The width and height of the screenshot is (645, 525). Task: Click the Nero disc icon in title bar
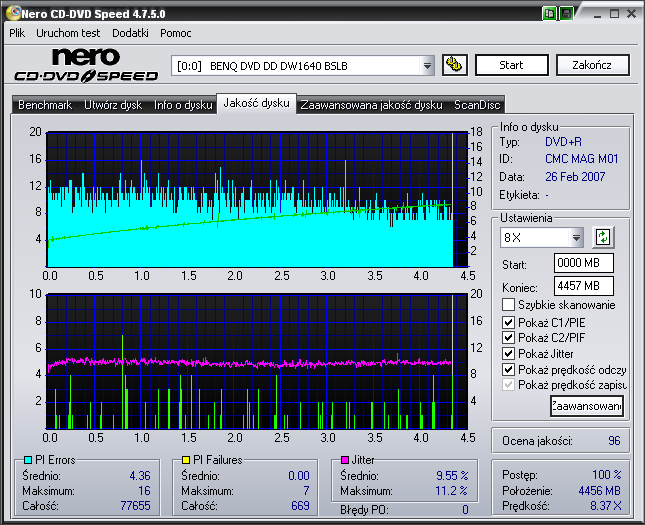[11, 14]
